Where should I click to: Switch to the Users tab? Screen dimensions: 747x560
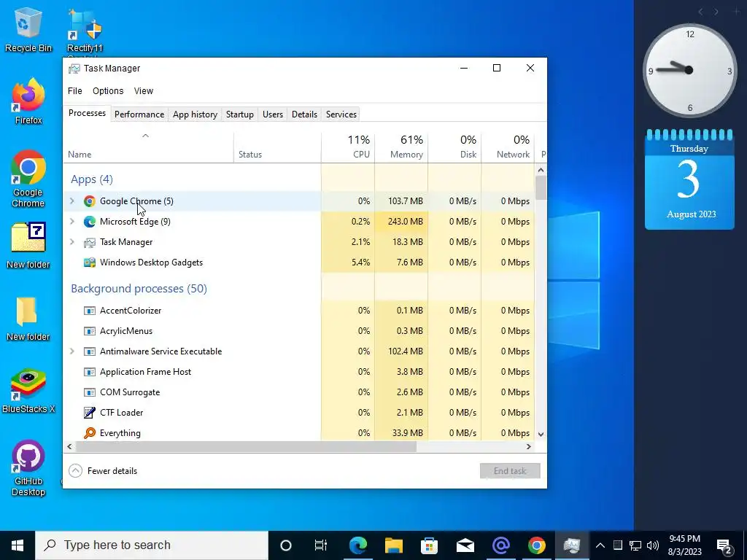pos(273,114)
